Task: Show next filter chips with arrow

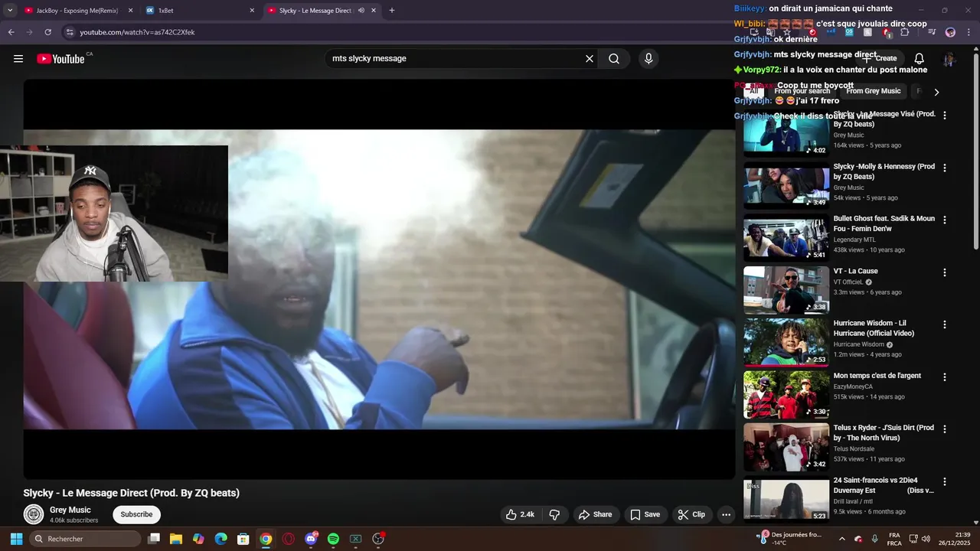Action: coord(936,92)
